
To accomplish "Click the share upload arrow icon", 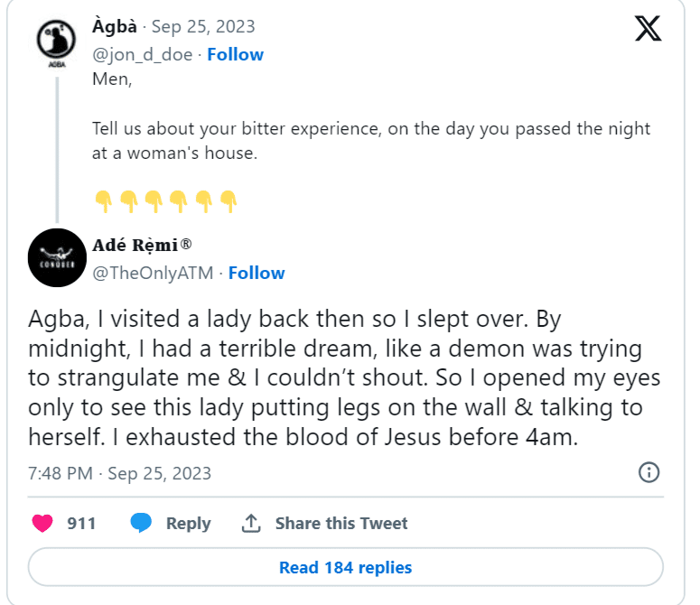I will coord(252,523).
